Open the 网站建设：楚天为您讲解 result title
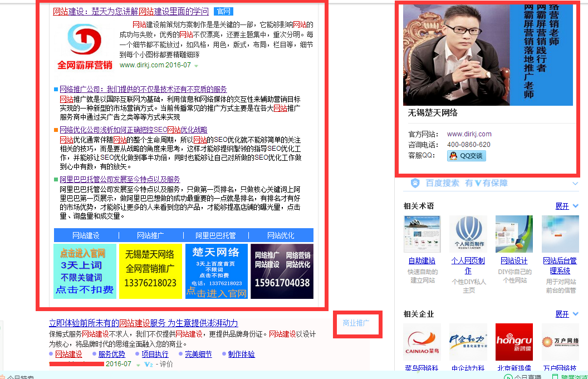The image size is (588, 379). (x=131, y=12)
